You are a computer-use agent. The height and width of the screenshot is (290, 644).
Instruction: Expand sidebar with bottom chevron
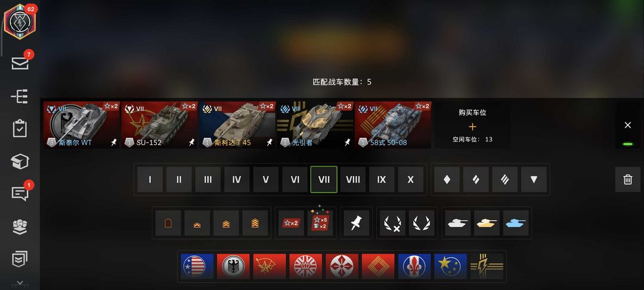20,283
